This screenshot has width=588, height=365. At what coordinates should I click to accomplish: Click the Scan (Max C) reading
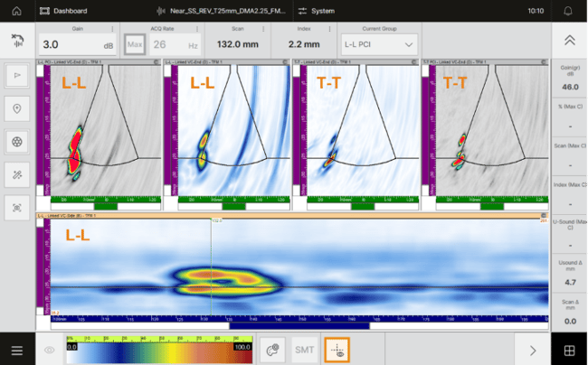[570, 156]
